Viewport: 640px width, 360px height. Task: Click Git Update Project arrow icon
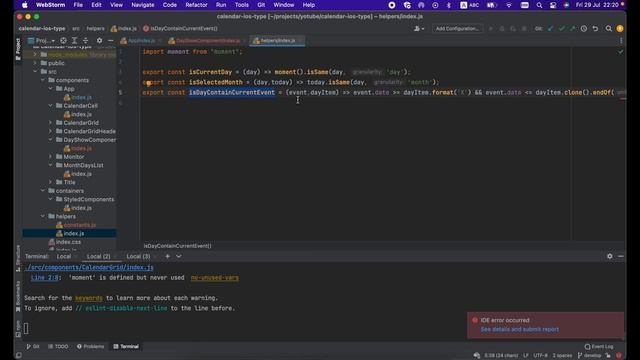551,29
